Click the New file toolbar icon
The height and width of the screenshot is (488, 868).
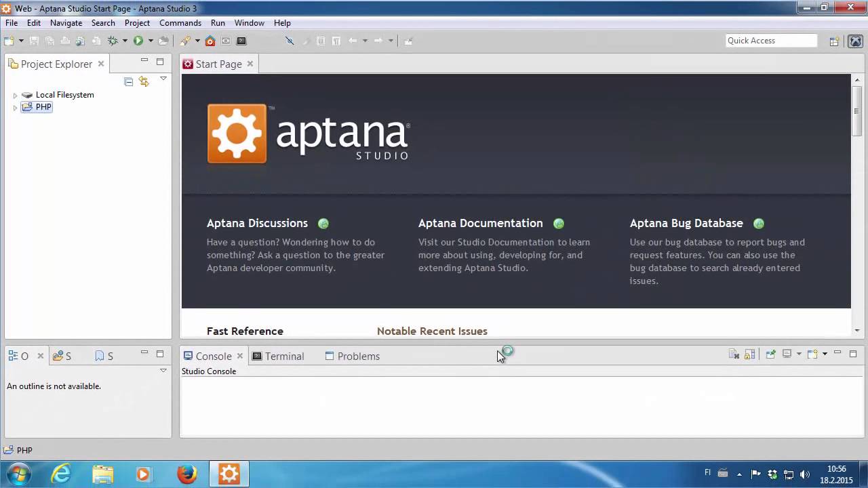pos(9,41)
